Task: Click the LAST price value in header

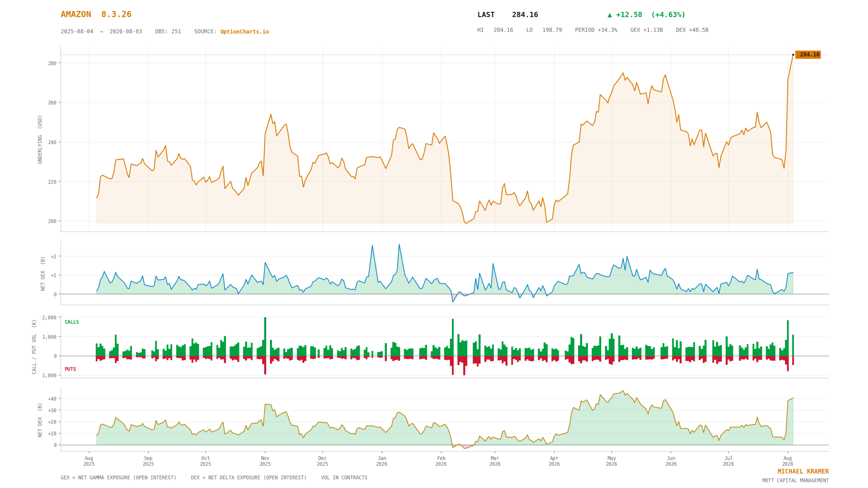Action: point(525,15)
